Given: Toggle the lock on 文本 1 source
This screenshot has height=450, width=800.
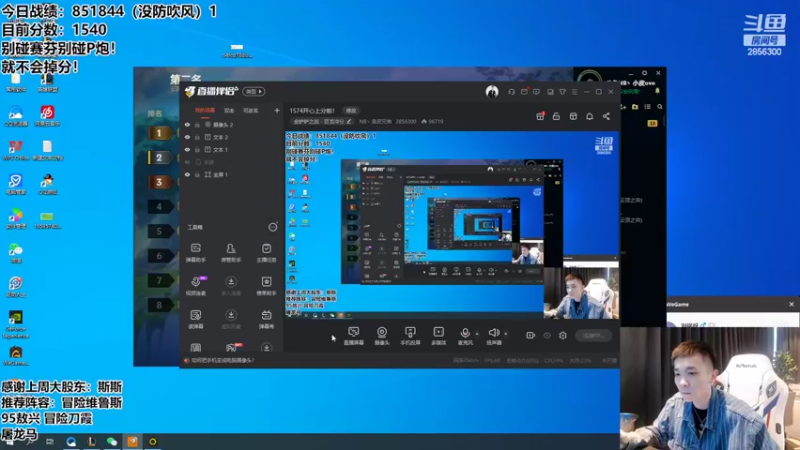Looking at the screenshot, I should point(197,149).
